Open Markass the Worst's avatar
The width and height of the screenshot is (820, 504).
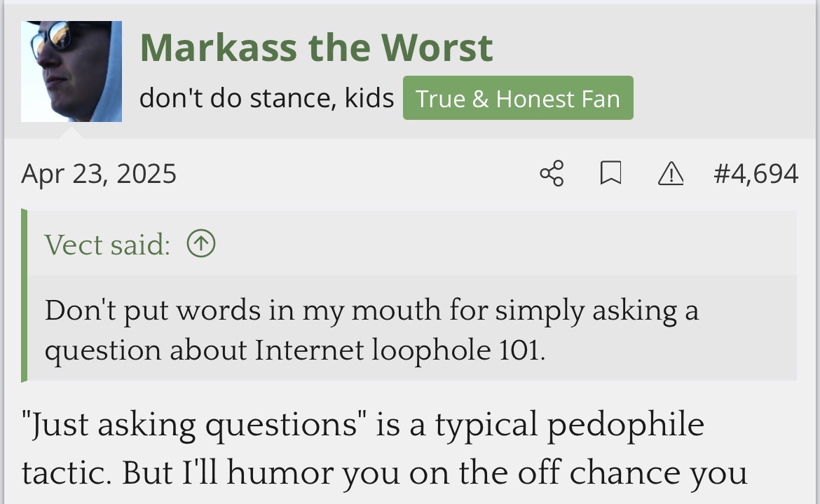point(71,71)
